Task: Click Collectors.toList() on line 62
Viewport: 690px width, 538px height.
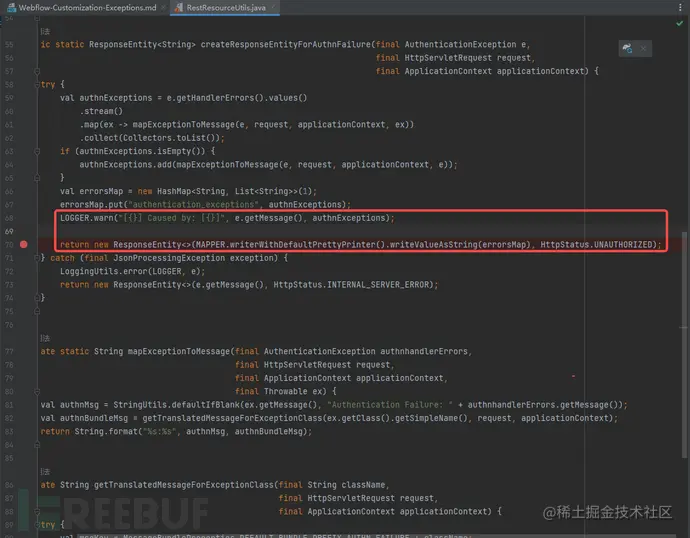Action: coord(171,138)
